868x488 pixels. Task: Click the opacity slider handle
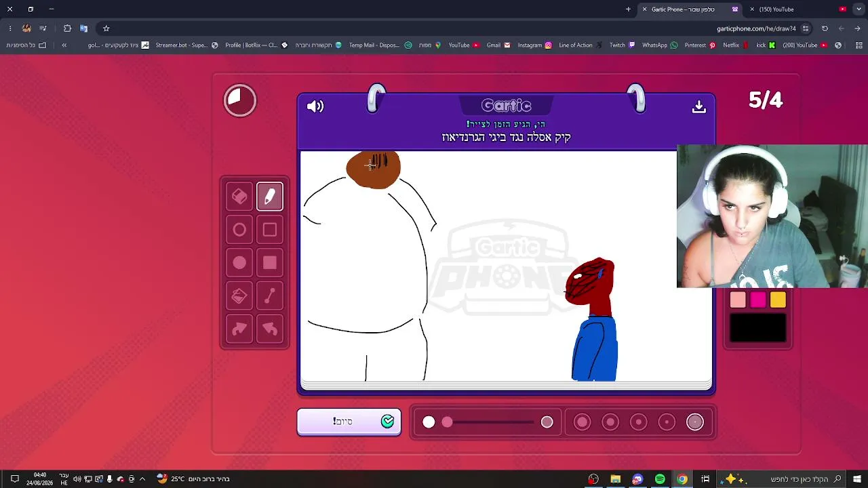click(x=447, y=422)
